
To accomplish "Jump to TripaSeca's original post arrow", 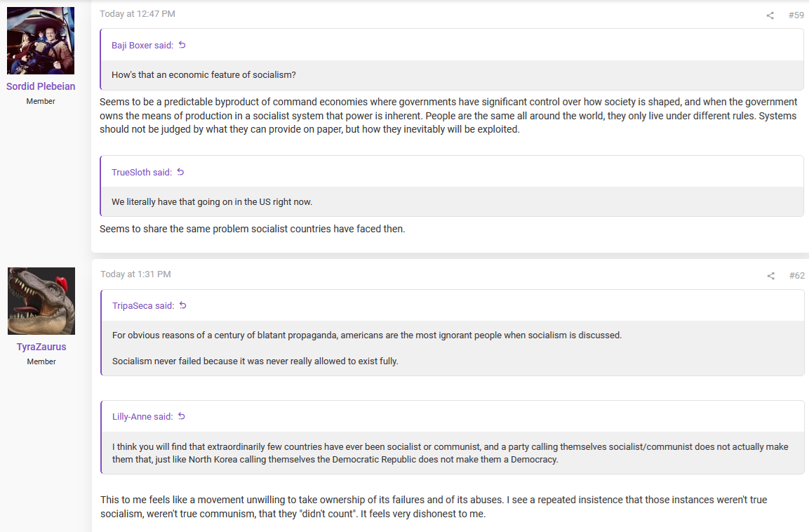I will pos(182,305).
